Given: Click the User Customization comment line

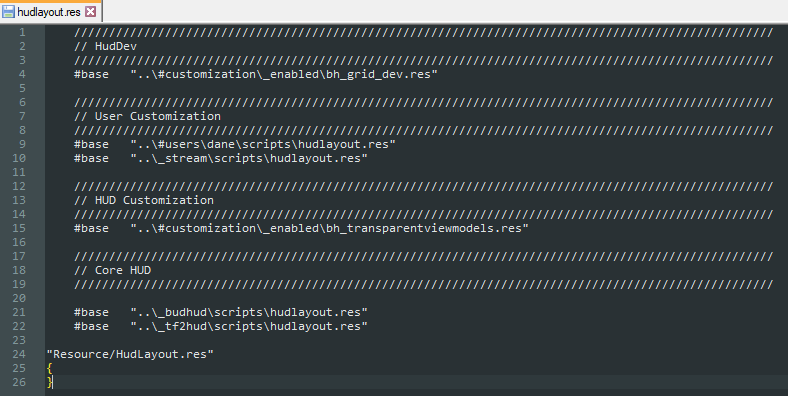Looking at the screenshot, I should (147, 117).
